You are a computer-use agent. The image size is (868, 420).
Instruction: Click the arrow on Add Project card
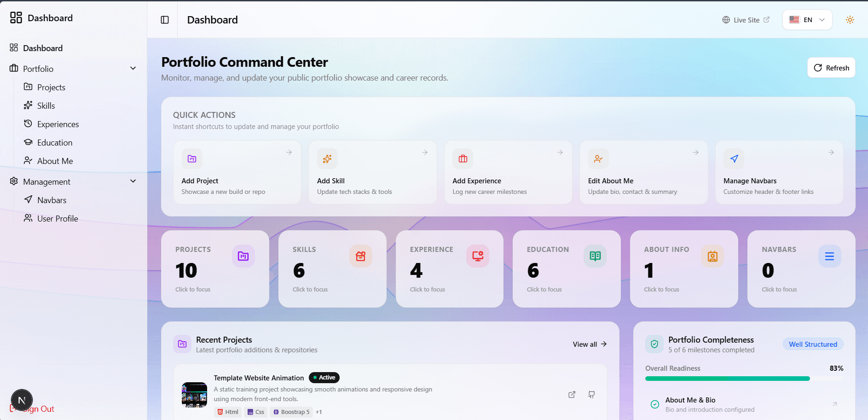pos(289,152)
